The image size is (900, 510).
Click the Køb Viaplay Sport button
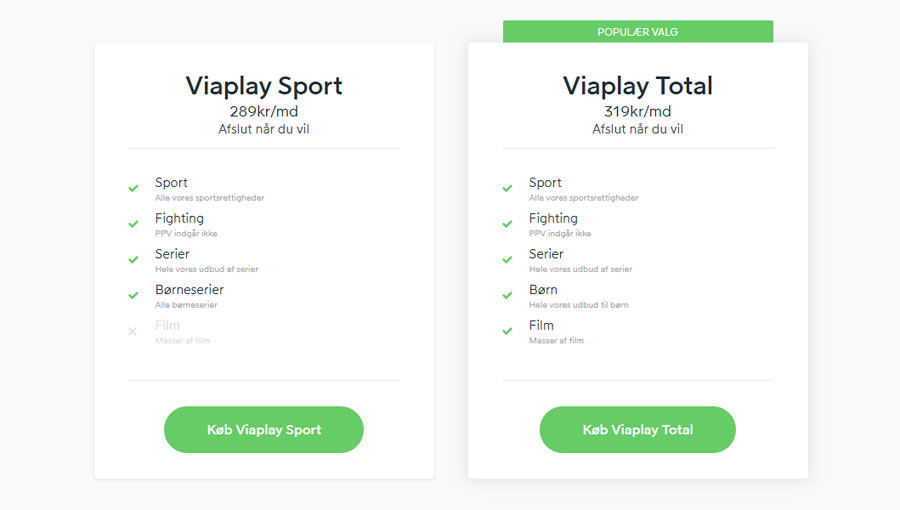point(263,430)
